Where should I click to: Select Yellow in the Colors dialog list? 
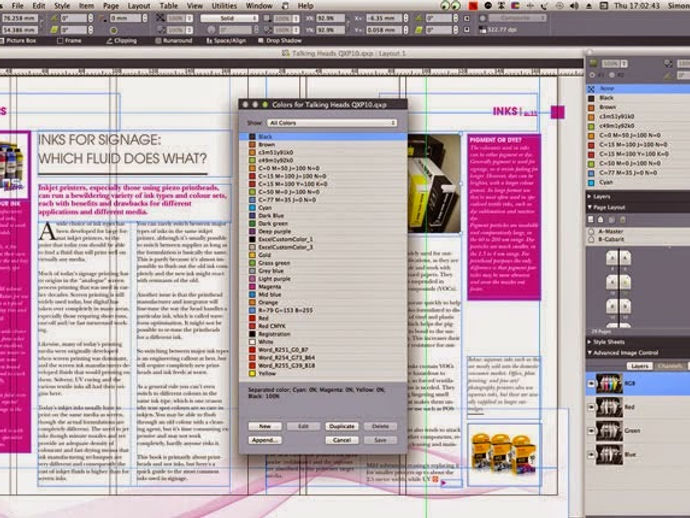(323, 373)
